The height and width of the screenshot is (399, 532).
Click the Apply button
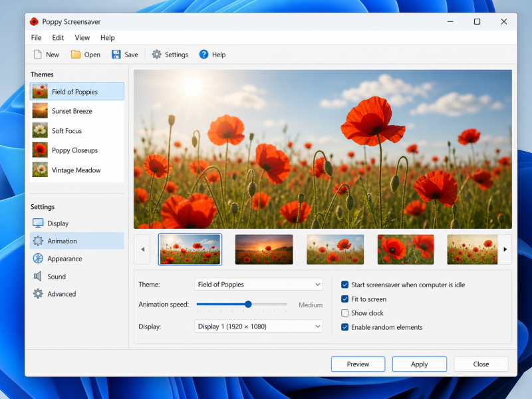[420, 364]
